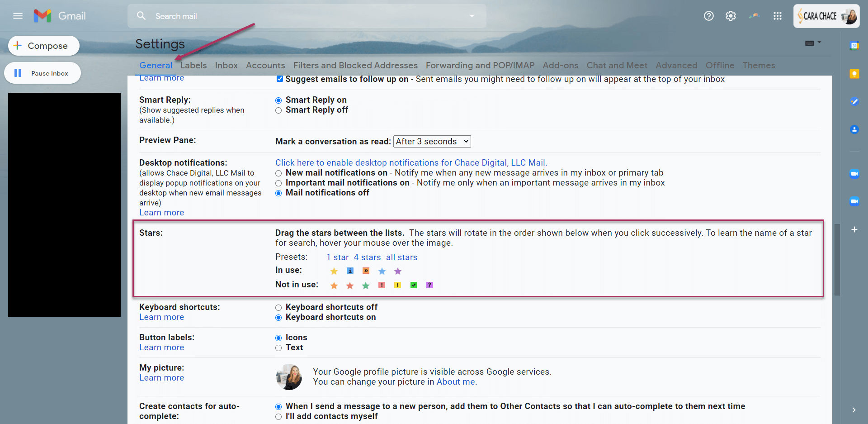Viewport: 868px width, 424px height.
Task: Select the red exclamation icon not in use
Action: tap(382, 285)
